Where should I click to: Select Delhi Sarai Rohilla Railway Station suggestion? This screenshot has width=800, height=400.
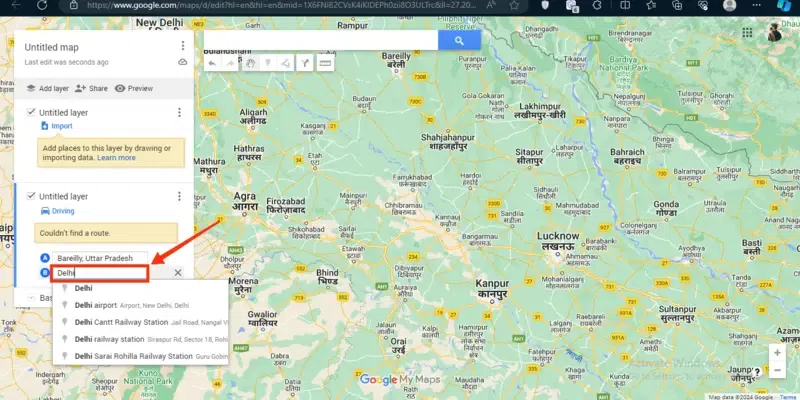pyautogui.click(x=140, y=356)
